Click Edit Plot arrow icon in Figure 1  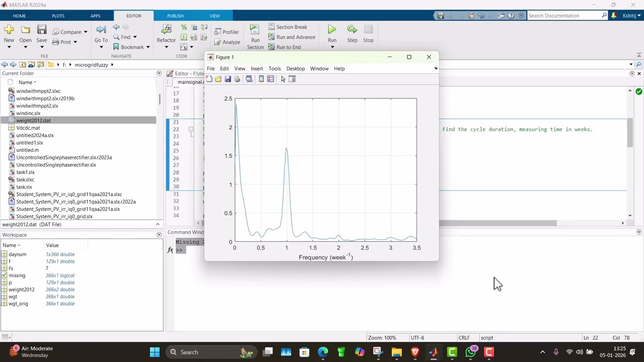[x=283, y=79]
